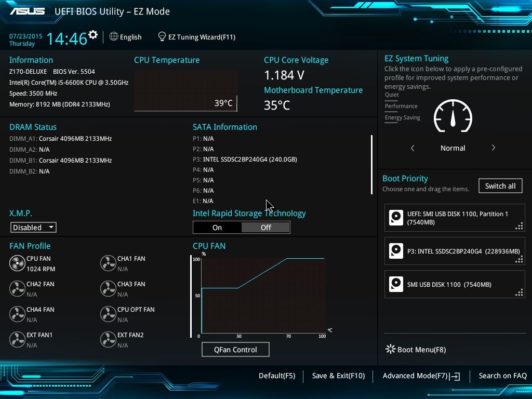Screen dimensions: 532x399
Task: Load defaults with Default(F5)
Action: (x=277, y=376)
